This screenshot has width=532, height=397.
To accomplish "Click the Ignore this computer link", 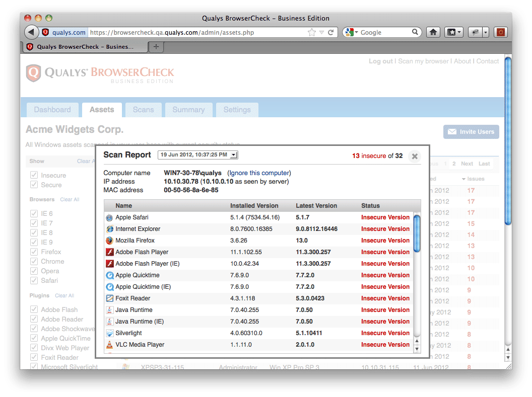I will [x=259, y=173].
